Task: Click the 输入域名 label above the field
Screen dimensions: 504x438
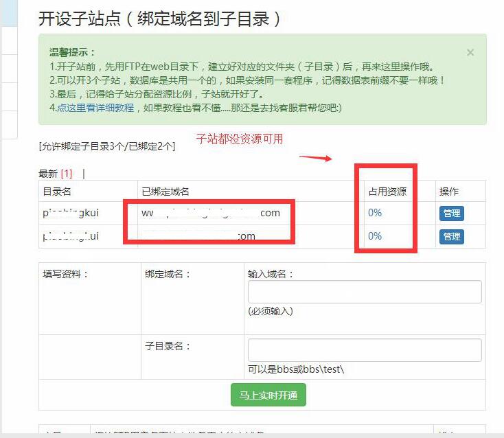Action: pyautogui.click(x=271, y=274)
